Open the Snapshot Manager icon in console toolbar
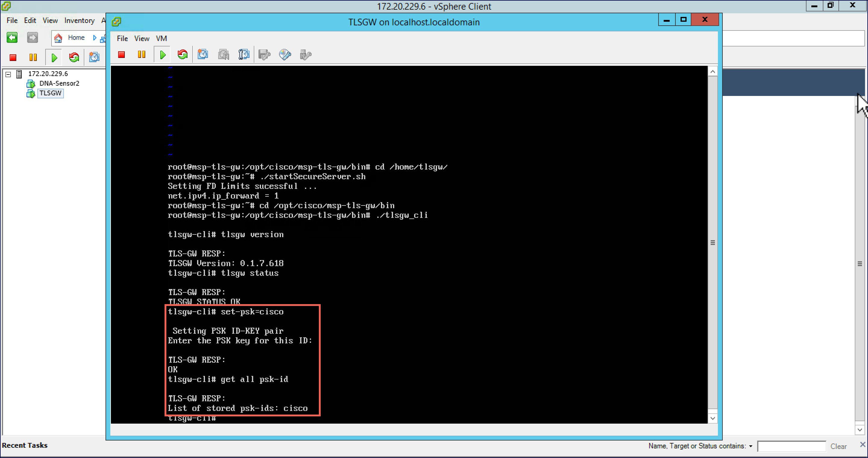868x458 pixels. [x=244, y=55]
